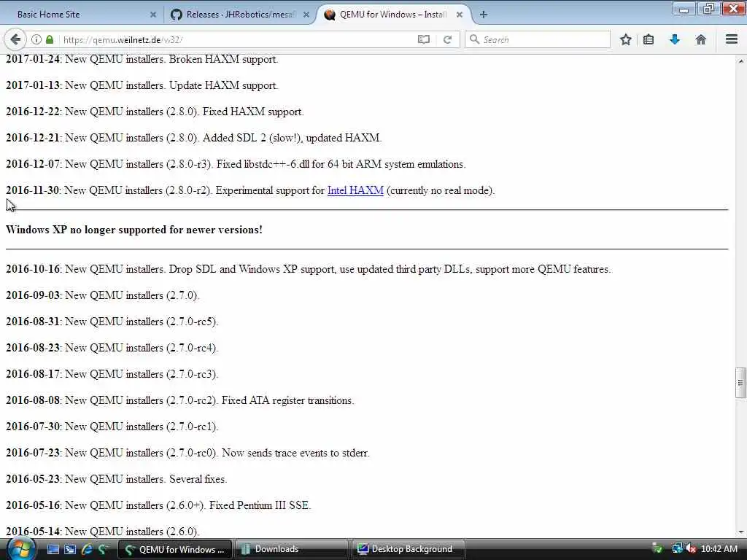The image size is (747, 560).
Task: Open a new tab with plus button
Action: 484,15
